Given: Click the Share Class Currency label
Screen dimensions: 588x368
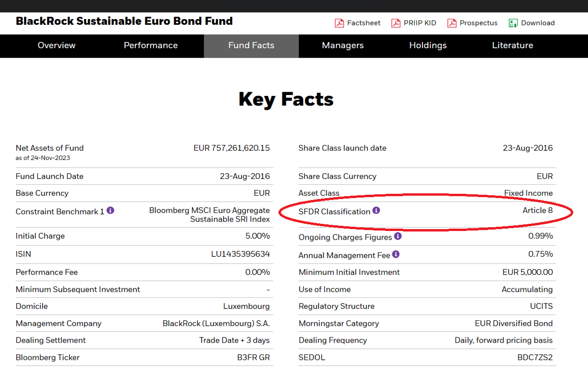Looking at the screenshot, I should coord(338,176).
